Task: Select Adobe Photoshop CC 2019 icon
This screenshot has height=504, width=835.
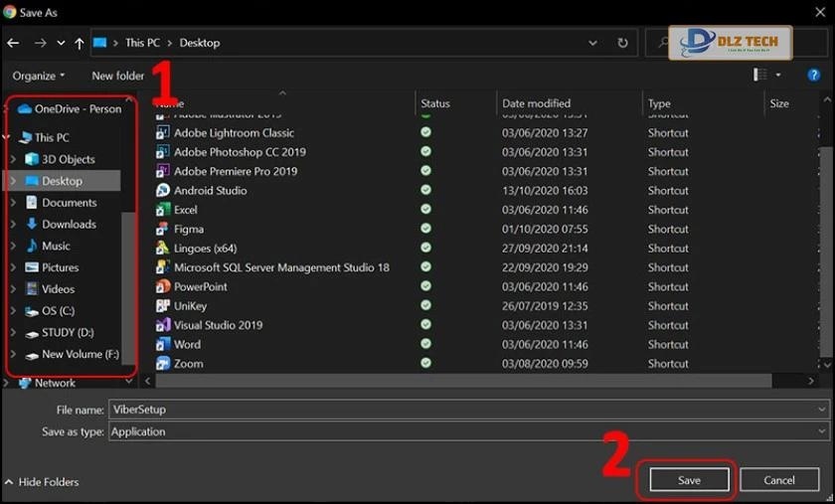Action: click(163, 152)
